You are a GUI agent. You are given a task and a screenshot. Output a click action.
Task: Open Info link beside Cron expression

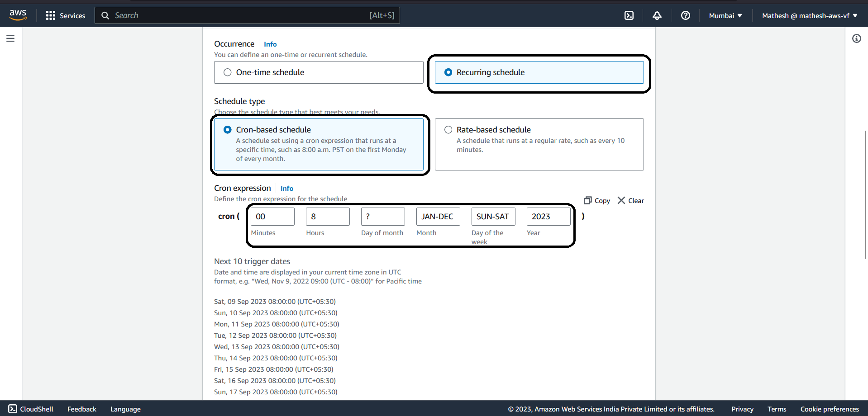[287, 188]
